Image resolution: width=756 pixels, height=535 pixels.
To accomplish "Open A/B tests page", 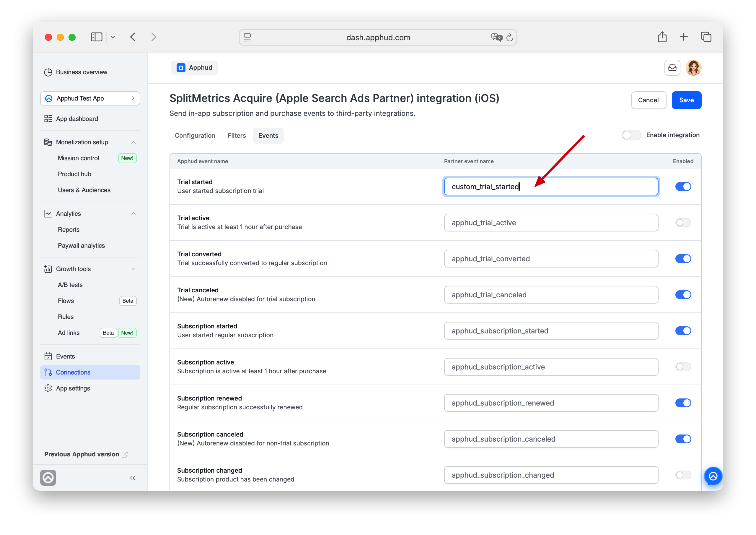I will pos(70,285).
